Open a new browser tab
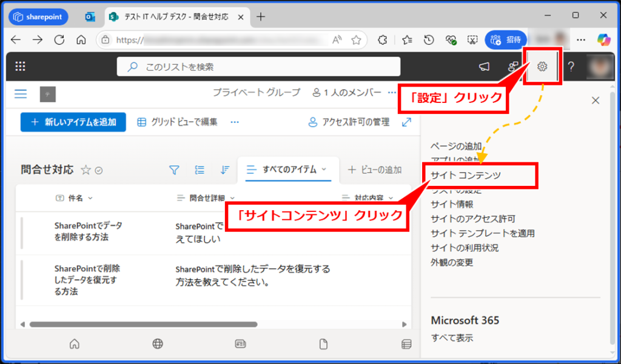 click(261, 16)
